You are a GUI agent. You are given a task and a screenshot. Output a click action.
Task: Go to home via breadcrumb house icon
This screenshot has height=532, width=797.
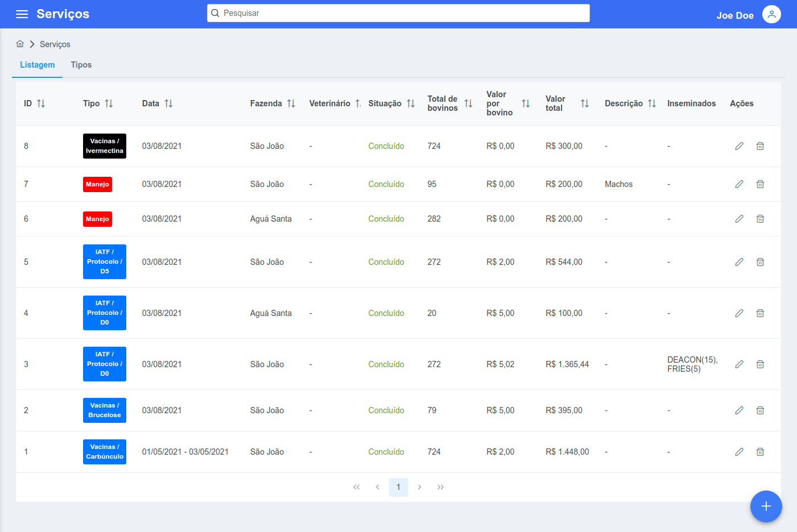click(x=20, y=44)
